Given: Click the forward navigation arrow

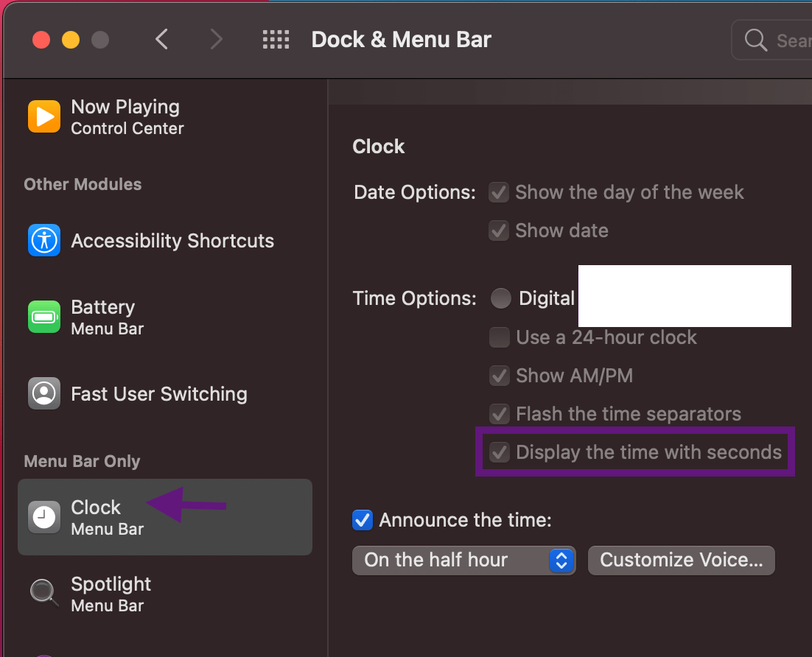Looking at the screenshot, I should point(216,40).
